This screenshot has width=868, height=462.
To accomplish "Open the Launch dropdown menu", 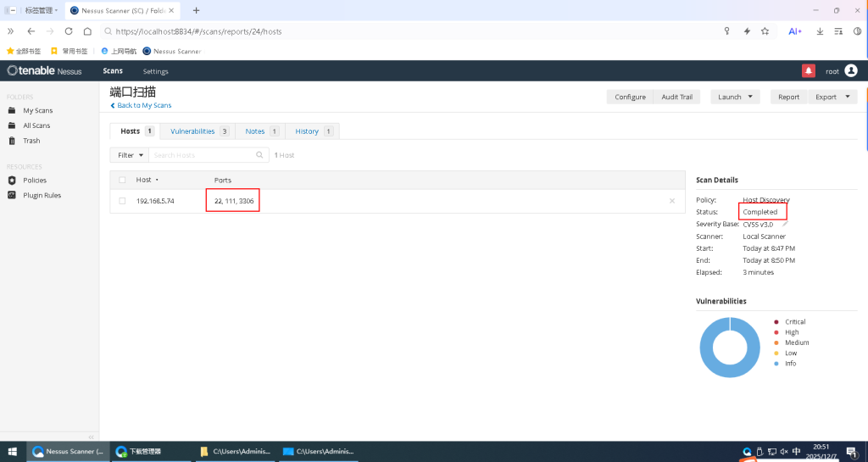I will click(735, 97).
